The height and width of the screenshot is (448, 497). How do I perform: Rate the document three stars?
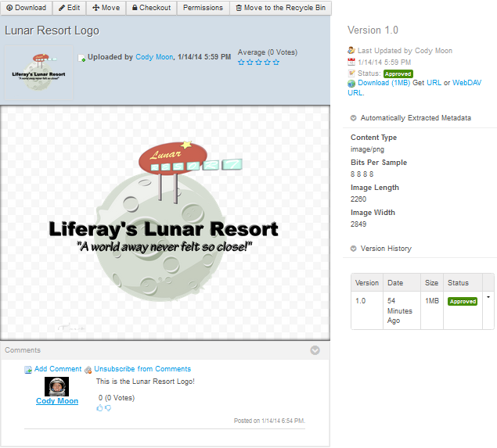pyautogui.click(x=258, y=62)
